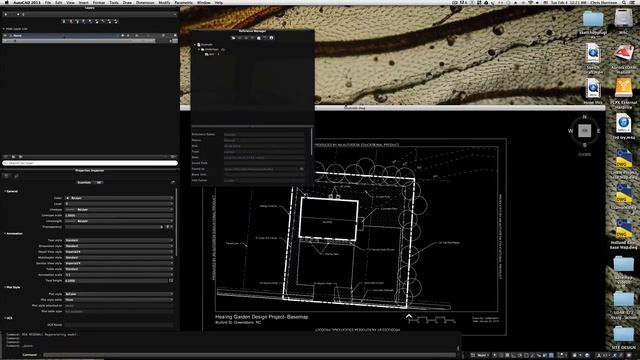The width and height of the screenshot is (640, 360).
Task: Click W on the ViewCube compass
Action: tap(571, 131)
